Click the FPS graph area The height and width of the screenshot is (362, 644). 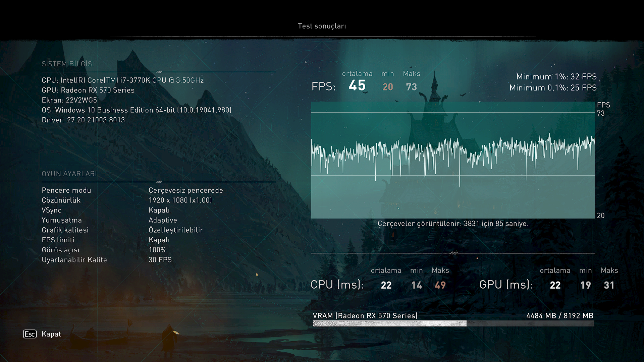click(x=453, y=160)
